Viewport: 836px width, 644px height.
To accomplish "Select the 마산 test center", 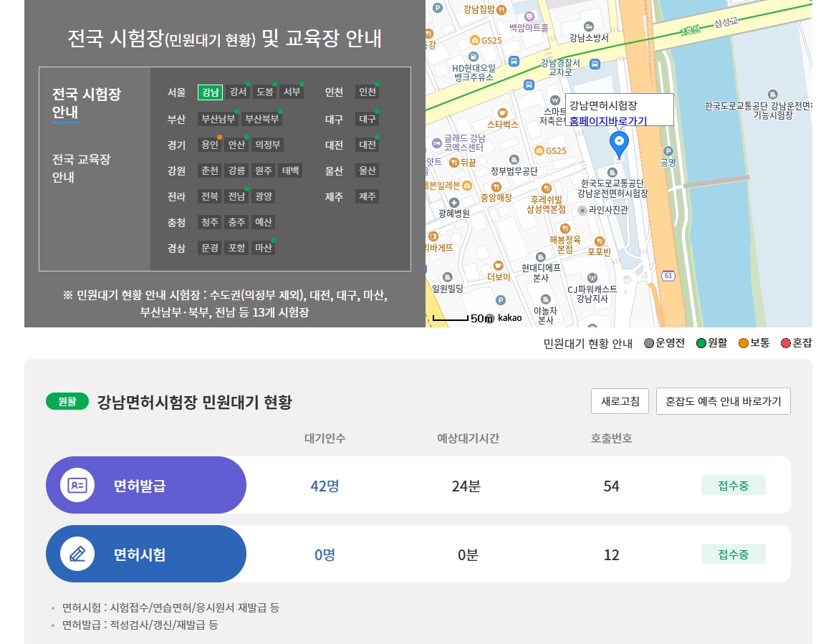I will tap(264, 248).
